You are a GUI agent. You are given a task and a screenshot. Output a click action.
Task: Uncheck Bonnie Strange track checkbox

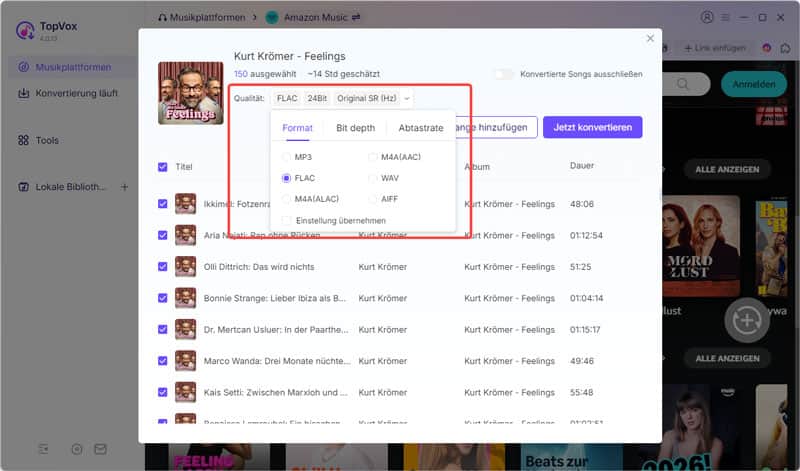click(x=163, y=298)
